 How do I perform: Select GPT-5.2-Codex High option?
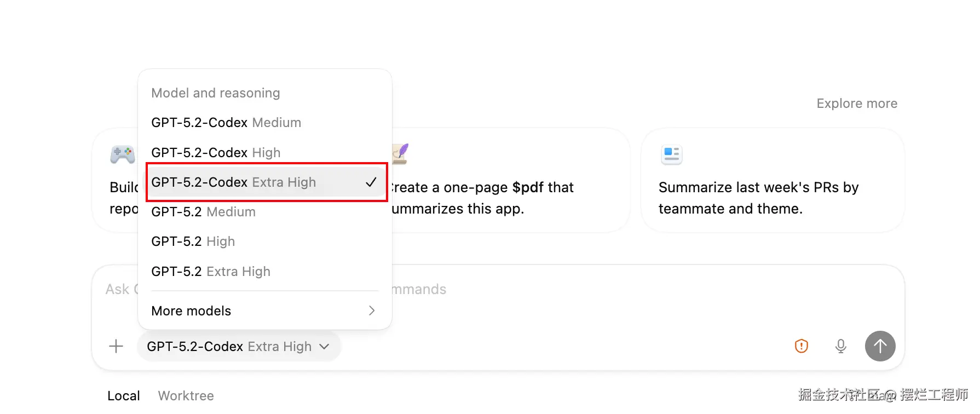(216, 153)
